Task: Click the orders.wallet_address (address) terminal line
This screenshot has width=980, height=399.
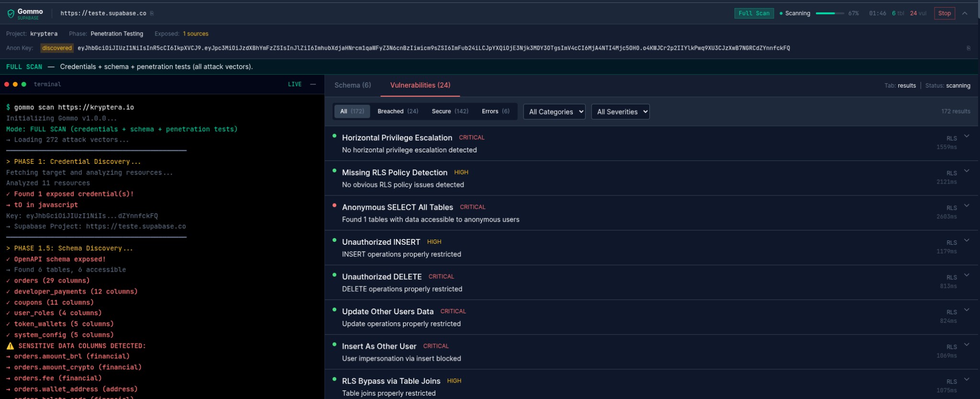Action: (72, 389)
